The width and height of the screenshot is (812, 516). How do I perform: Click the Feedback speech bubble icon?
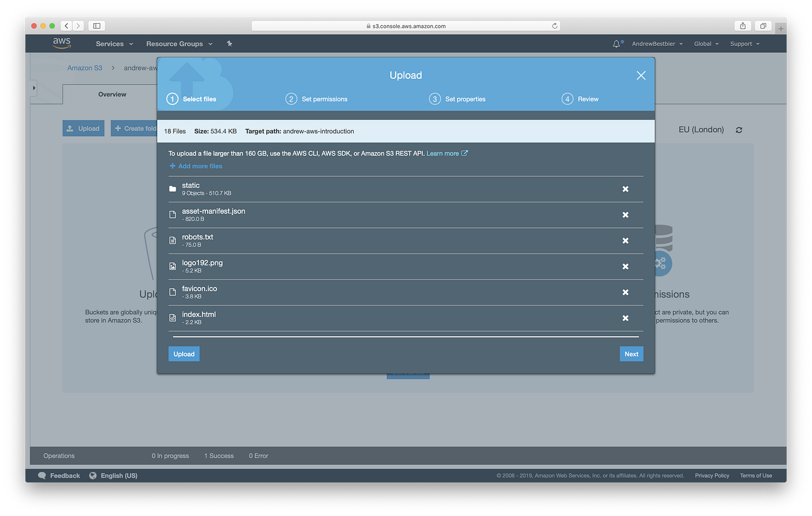click(41, 475)
